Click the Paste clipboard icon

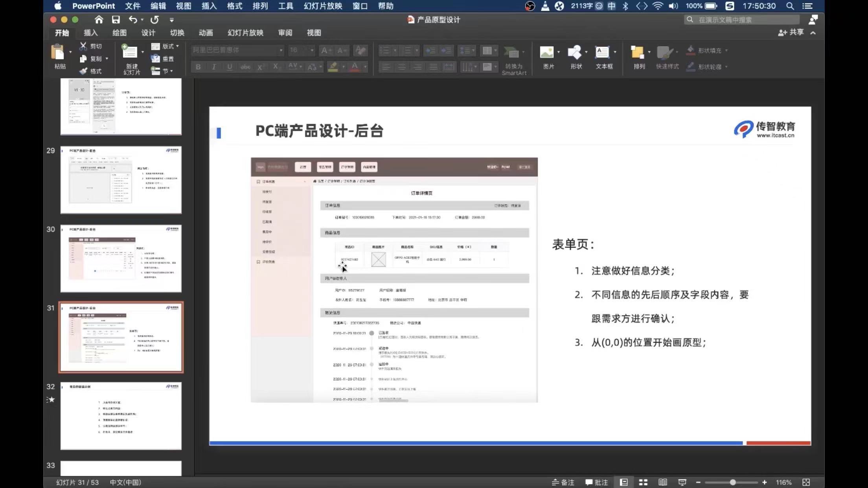pyautogui.click(x=58, y=52)
